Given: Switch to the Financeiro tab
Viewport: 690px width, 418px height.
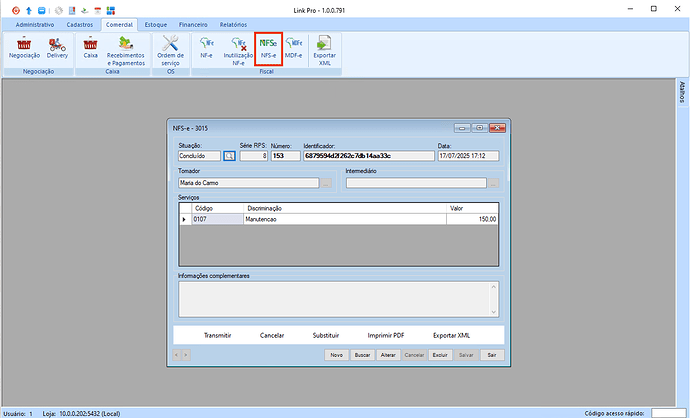Looking at the screenshot, I should pos(195,23).
